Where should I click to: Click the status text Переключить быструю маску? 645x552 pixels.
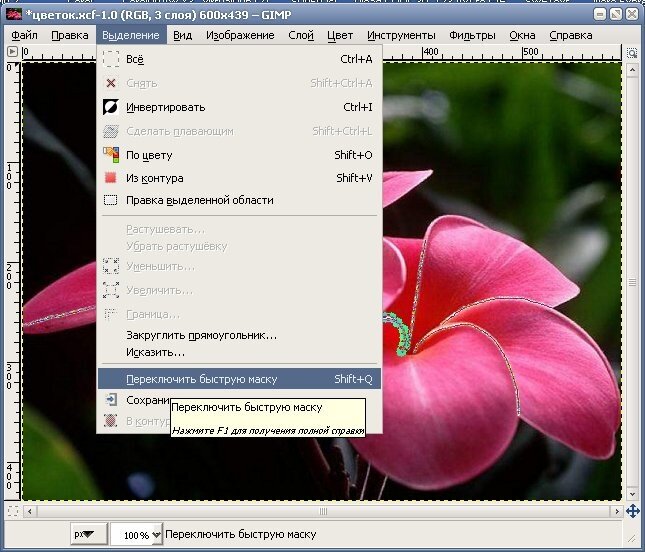click(x=241, y=534)
